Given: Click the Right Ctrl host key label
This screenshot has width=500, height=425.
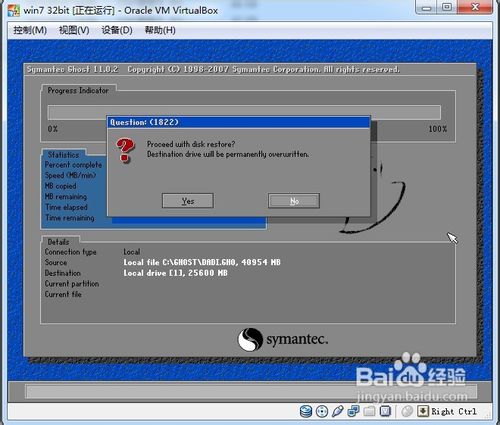Looking at the screenshot, I should click(x=454, y=411).
